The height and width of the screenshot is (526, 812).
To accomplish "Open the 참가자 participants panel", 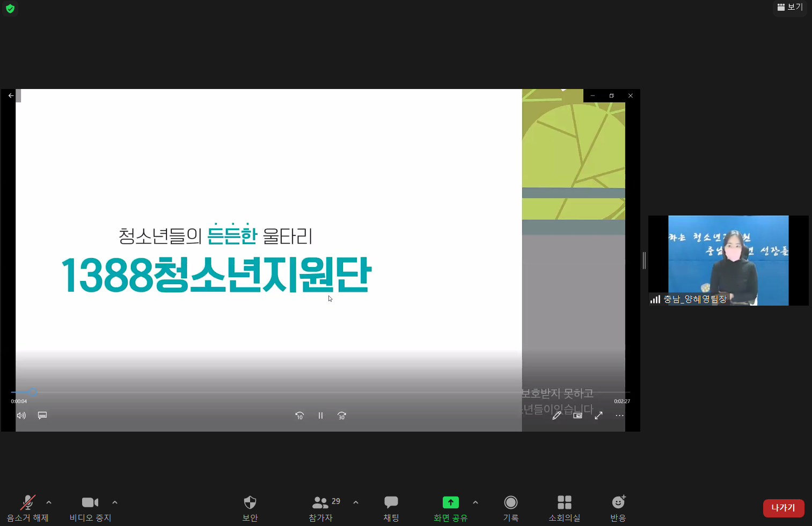I will point(321,508).
